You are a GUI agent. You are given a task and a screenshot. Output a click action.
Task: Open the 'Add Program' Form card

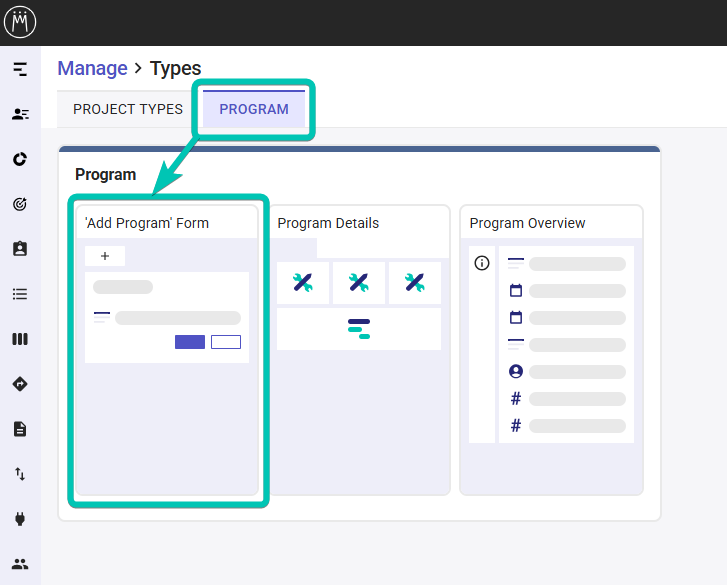(167, 350)
